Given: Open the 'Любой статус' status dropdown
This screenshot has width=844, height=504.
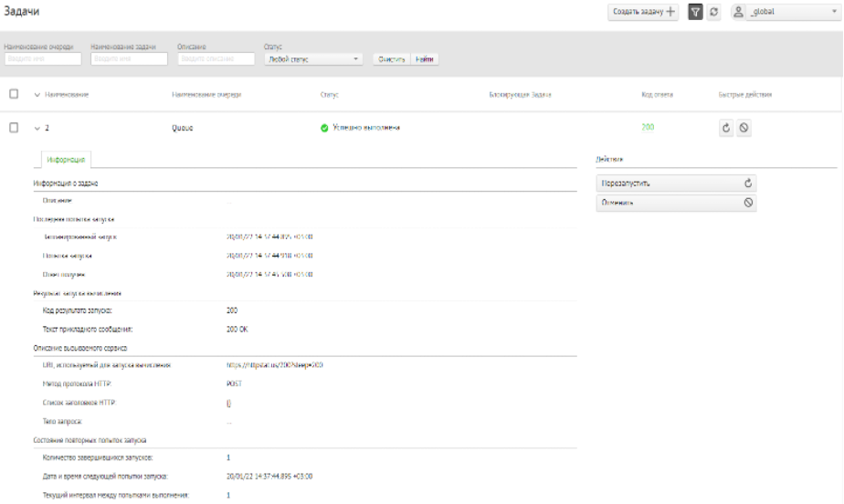Looking at the screenshot, I should click(x=313, y=59).
